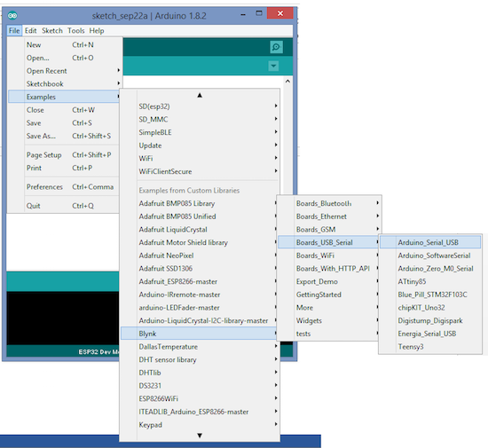Expand SimpleBLE examples

pyautogui.click(x=200, y=132)
